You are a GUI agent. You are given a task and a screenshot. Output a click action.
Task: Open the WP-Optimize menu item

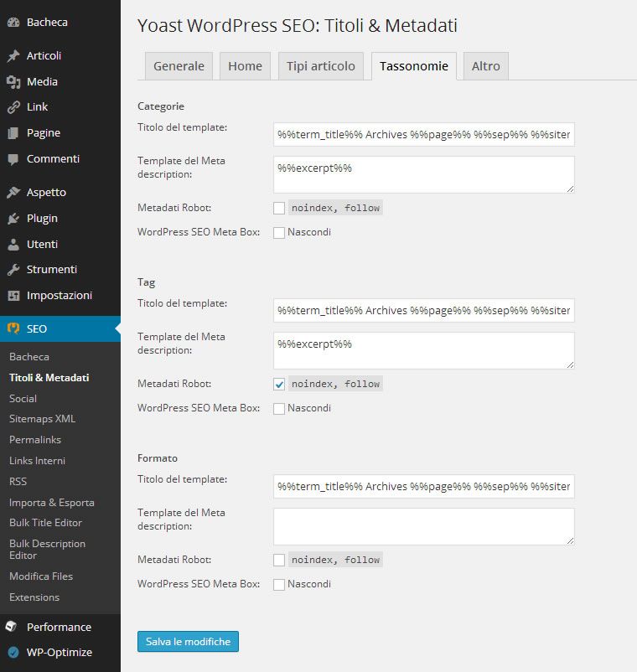60,652
